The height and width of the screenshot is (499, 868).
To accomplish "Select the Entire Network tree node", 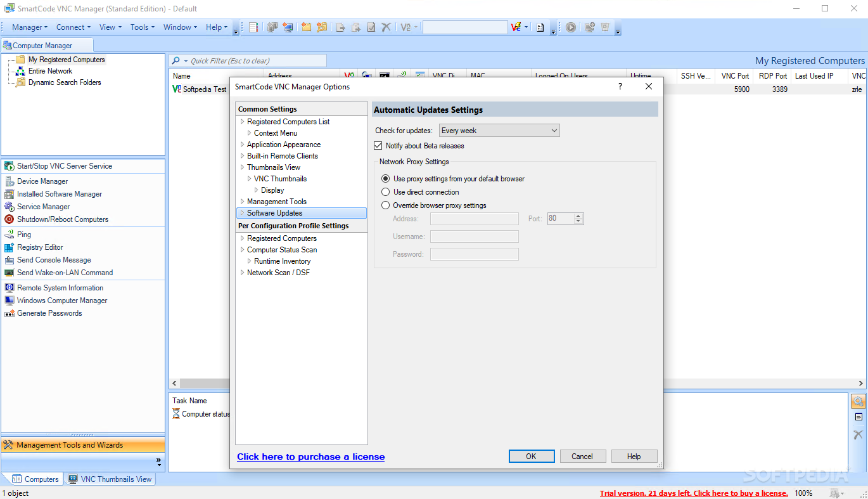I will point(50,71).
